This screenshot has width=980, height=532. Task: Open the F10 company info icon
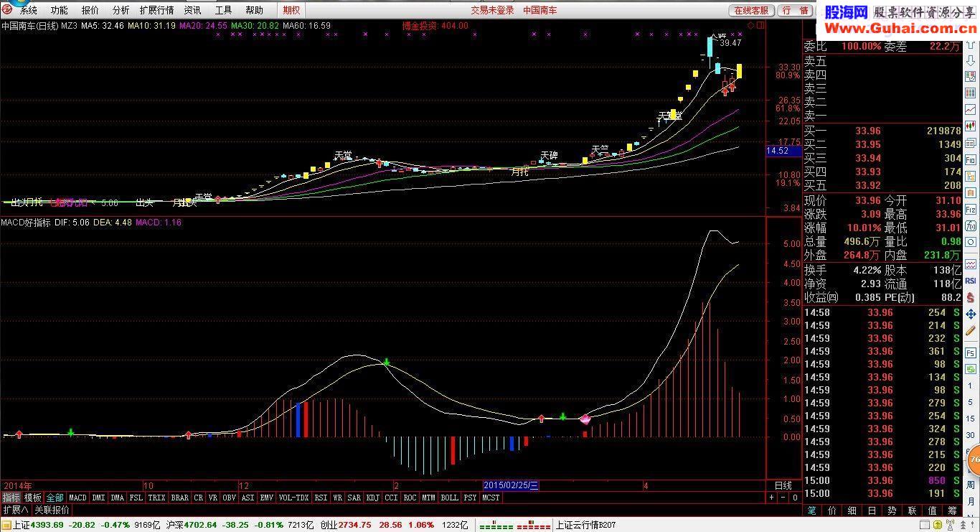tap(971, 159)
